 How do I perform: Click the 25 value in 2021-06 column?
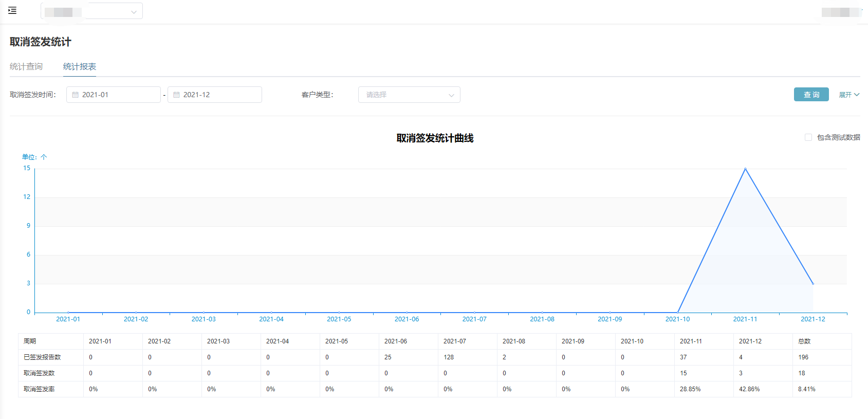(388, 357)
